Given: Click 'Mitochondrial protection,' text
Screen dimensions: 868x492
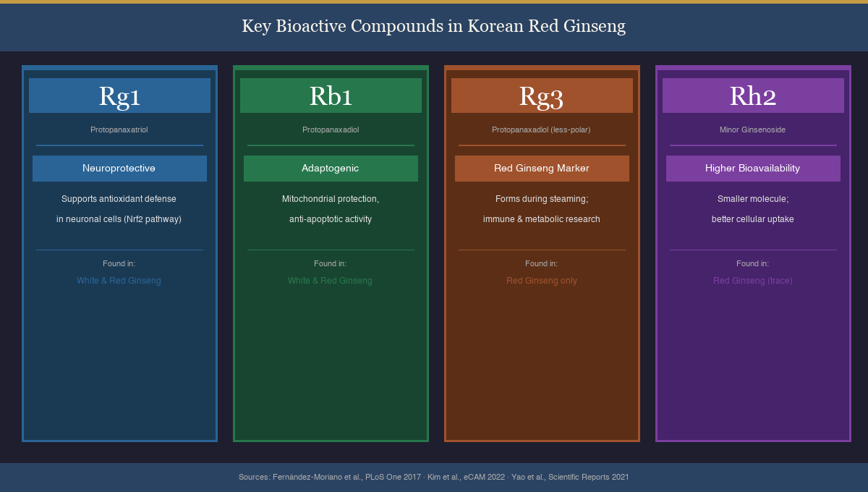Looking at the screenshot, I should (331, 199).
